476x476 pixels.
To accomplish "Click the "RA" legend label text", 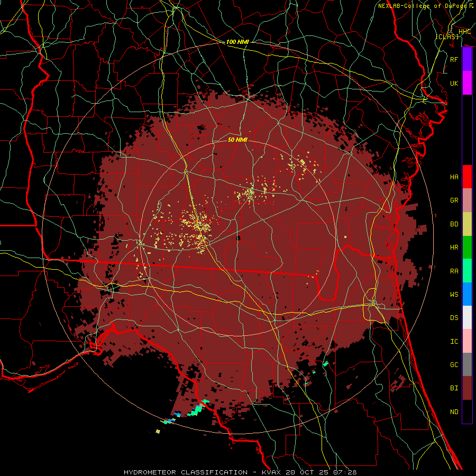I will click(x=454, y=271).
